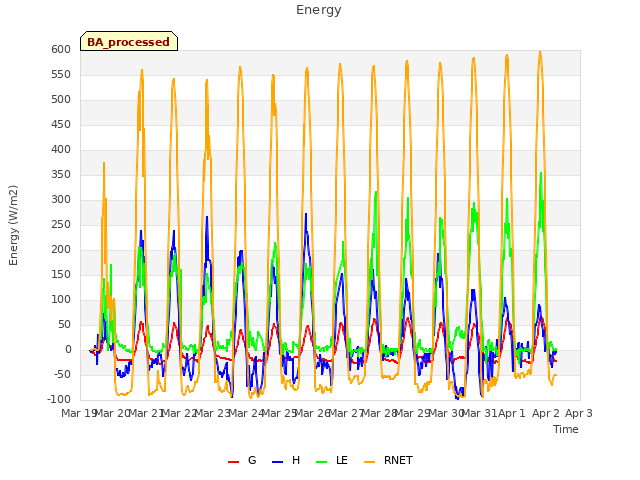Select the 'LE' legend label
The image size is (640, 480).
coord(342,460)
